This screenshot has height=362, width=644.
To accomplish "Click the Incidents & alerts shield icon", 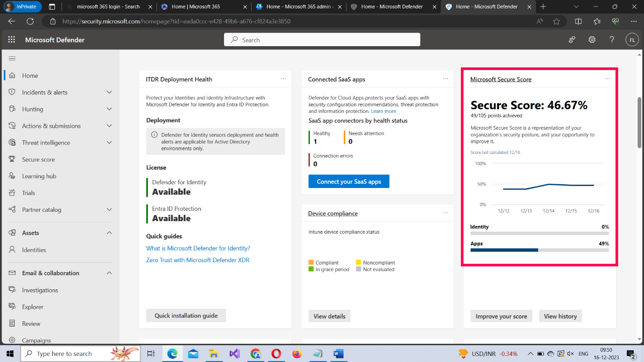I will coord(12,92).
